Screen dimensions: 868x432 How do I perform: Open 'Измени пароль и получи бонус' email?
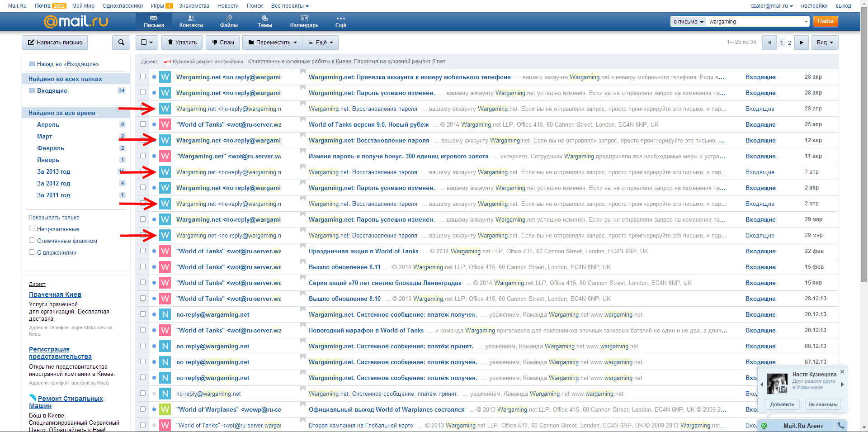(398, 156)
